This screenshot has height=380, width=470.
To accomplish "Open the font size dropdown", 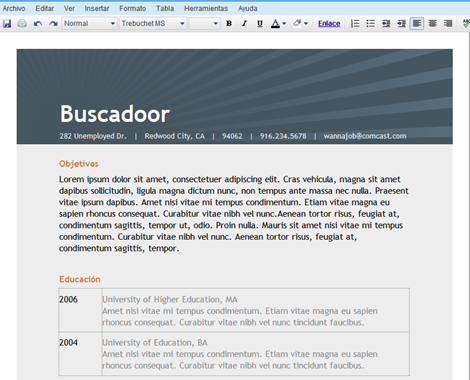I will coord(204,24).
